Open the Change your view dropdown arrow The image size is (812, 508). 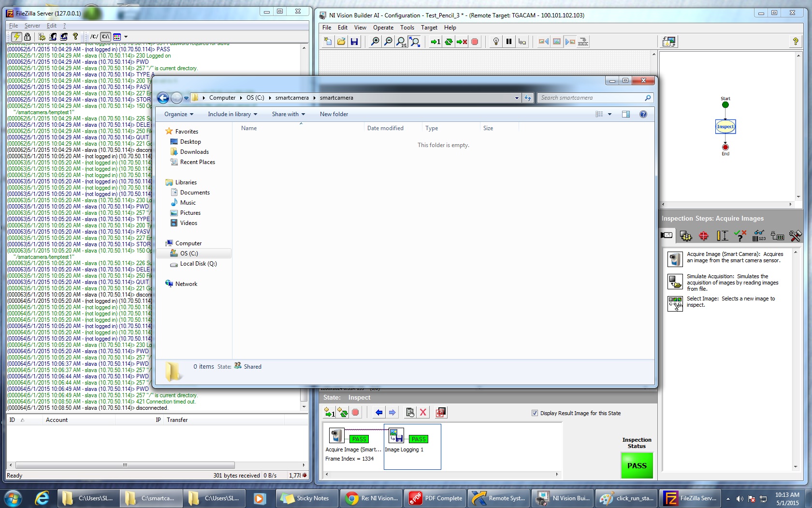point(610,114)
